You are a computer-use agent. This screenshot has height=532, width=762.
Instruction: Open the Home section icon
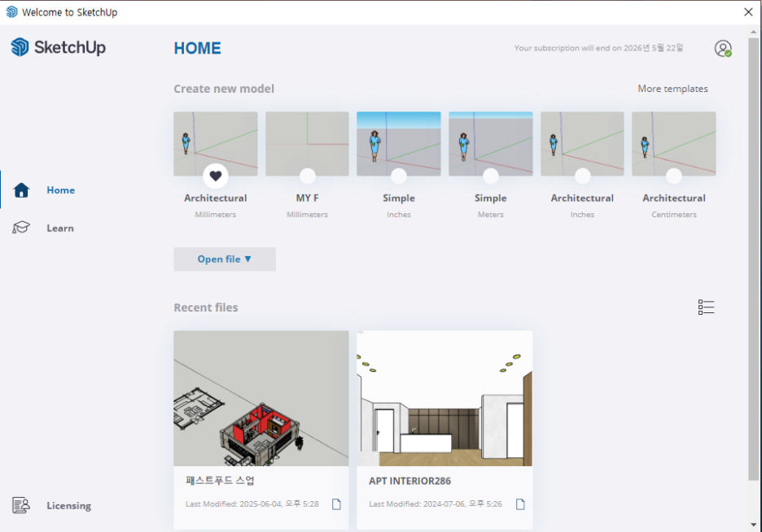click(21, 190)
